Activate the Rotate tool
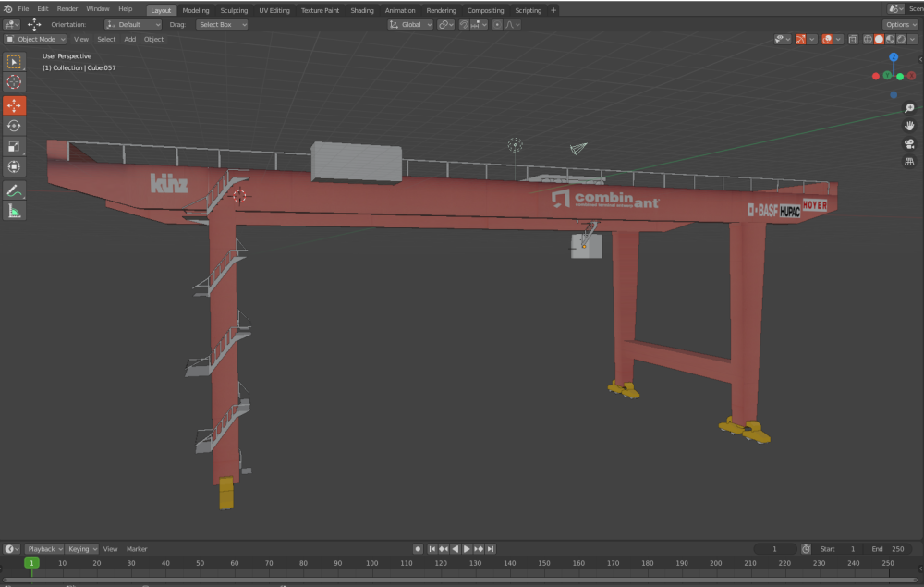 pyautogui.click(x=14, y=126)
